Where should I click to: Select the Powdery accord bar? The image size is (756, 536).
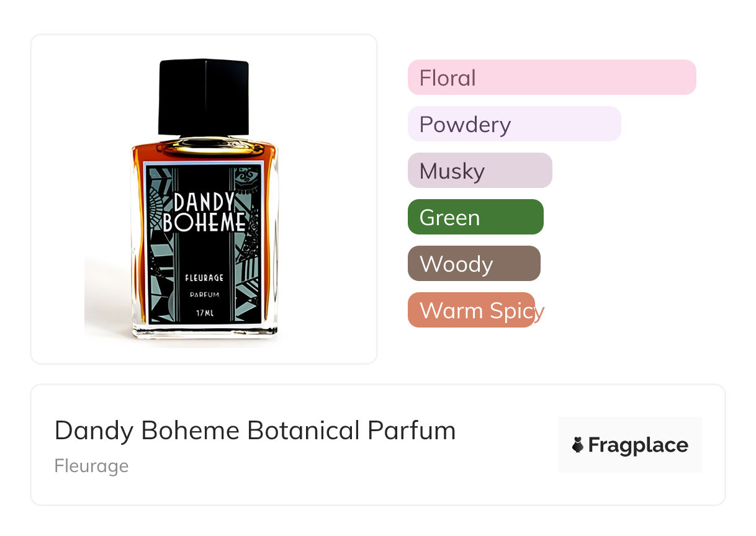[514, 124]
